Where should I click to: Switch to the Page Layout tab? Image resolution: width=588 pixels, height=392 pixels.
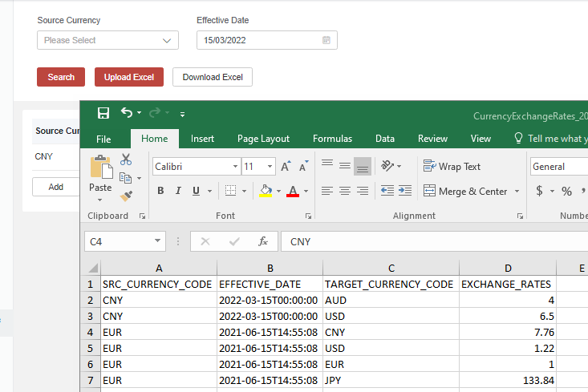(x=263, y=139)
